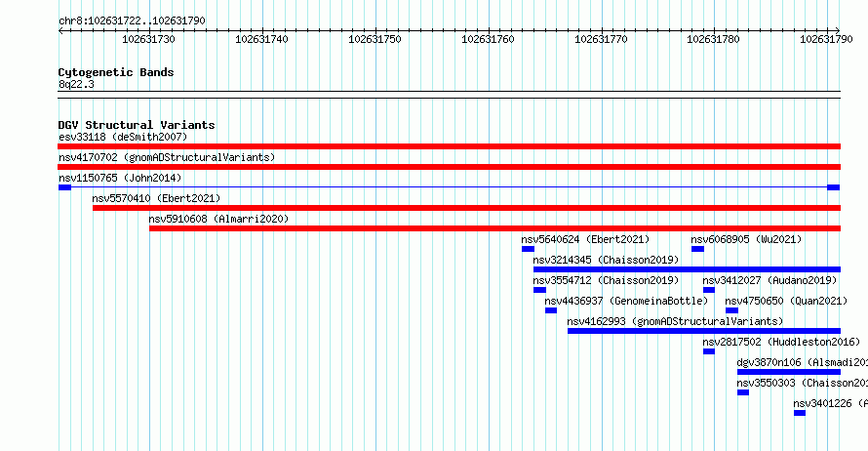Open nsv3412027 (Audano2019) label
The image size is (868, 451).
(x=770, y=280)
